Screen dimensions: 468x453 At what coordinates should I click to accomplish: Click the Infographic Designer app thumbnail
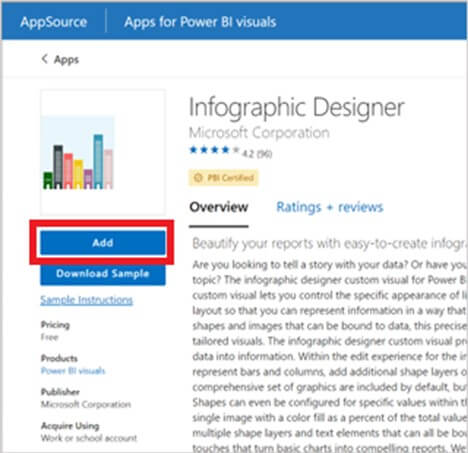(103, 152)
